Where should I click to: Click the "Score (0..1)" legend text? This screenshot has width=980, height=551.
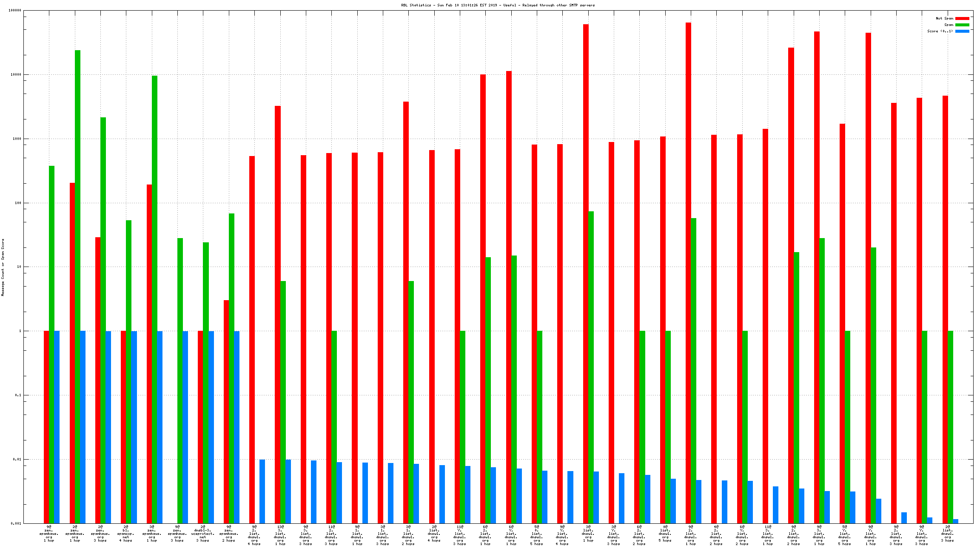pyautogui.click(x=940, y=31)
